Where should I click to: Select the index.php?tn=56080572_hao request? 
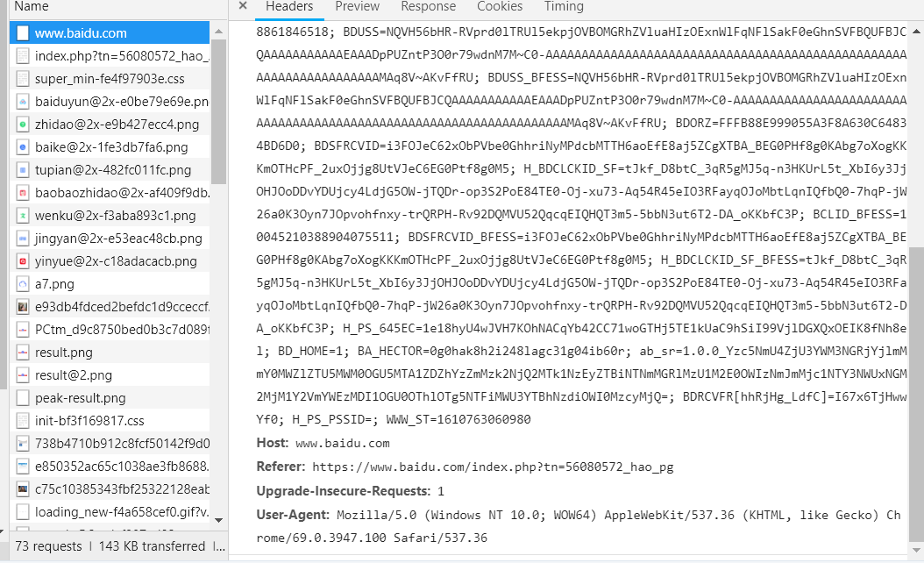tap(110, 56)
